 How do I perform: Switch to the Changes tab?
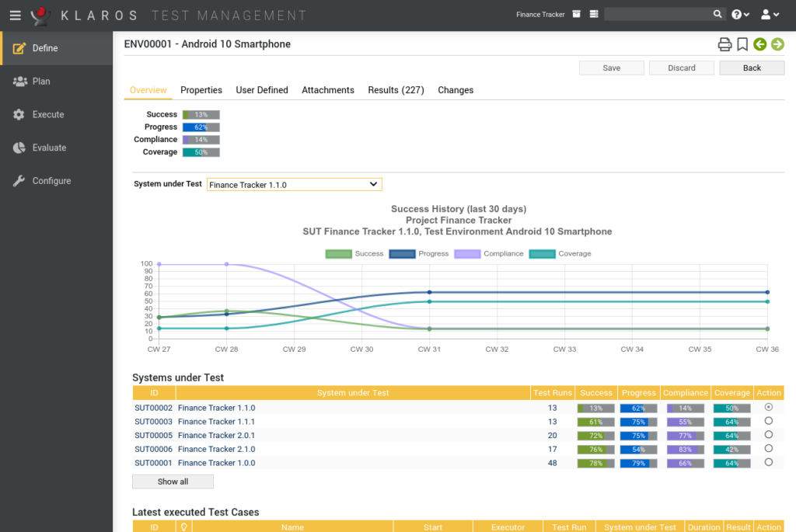(x=456, y=90)
